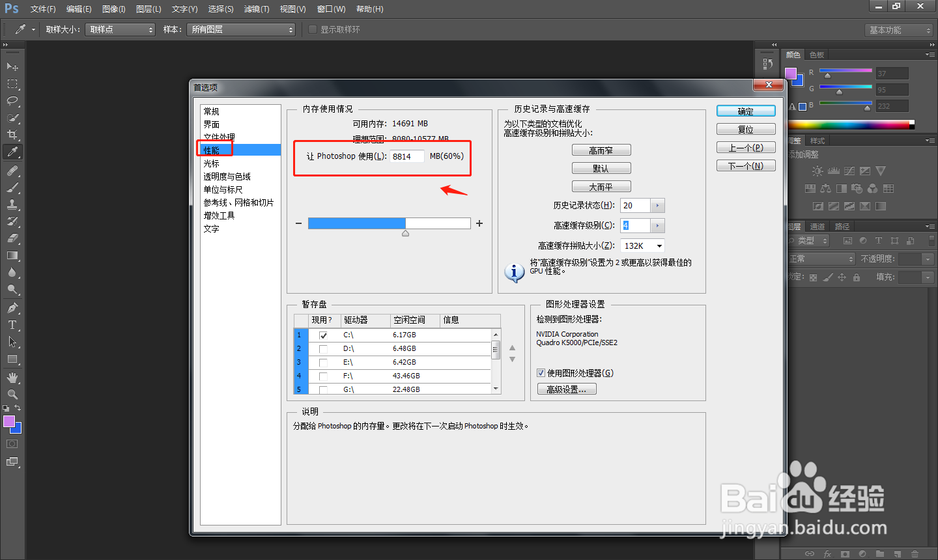Add a Curves adjustment

pyautogui.click(x=849, y=171)
